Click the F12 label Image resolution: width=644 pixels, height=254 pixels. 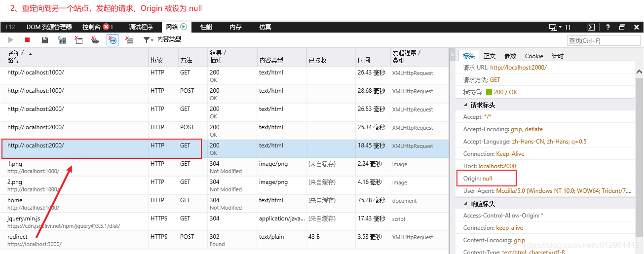click(10, 27)
